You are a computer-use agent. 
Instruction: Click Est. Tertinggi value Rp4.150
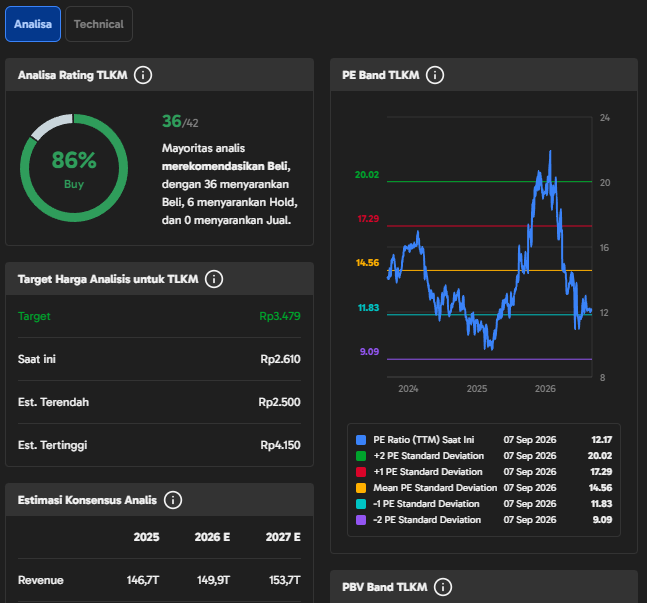[280, 445]
